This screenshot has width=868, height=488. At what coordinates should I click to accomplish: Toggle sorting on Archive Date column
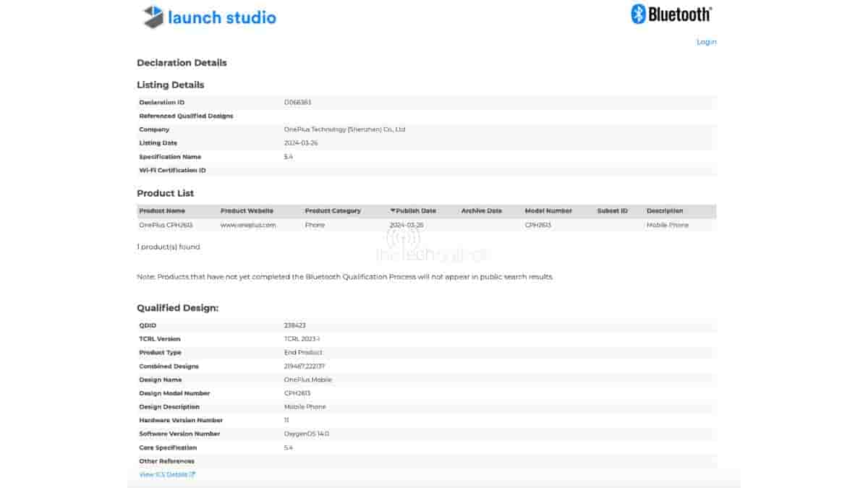tap(481, 210)
